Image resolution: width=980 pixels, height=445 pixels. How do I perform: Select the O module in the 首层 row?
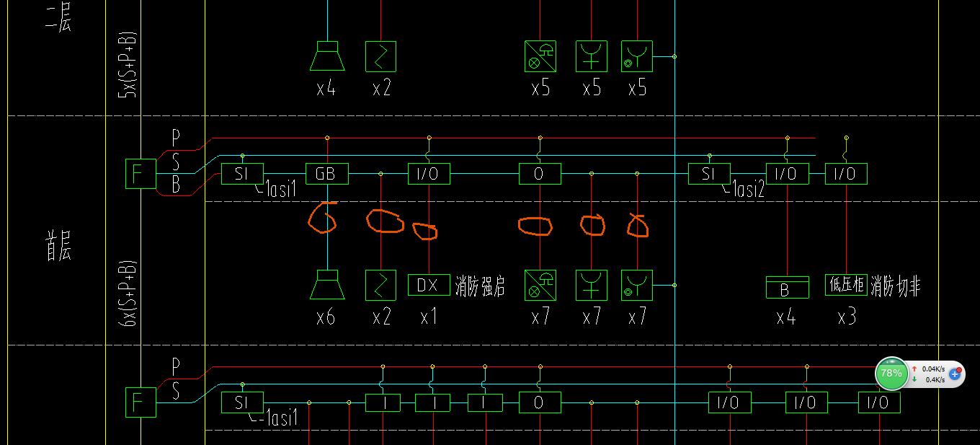click(540, 174)
